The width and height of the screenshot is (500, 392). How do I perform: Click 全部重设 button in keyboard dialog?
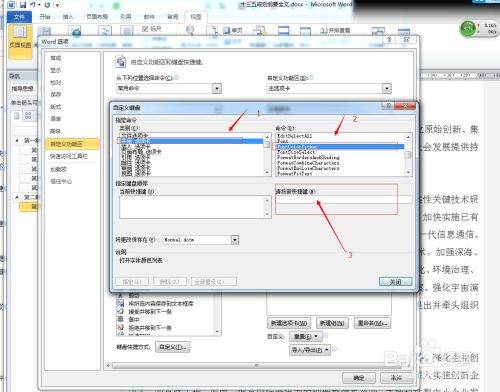pyautogui.click(x=214, y=282)
